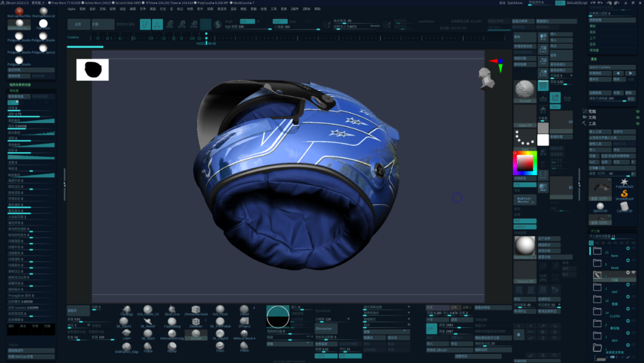Select the MAHcut Mech A brush

pos(244,334)
